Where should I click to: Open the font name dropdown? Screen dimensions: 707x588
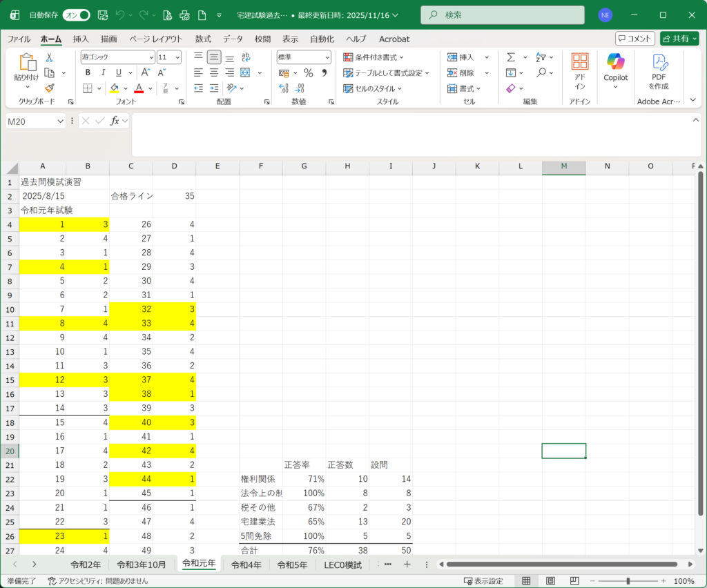click(x=151, y=57)
